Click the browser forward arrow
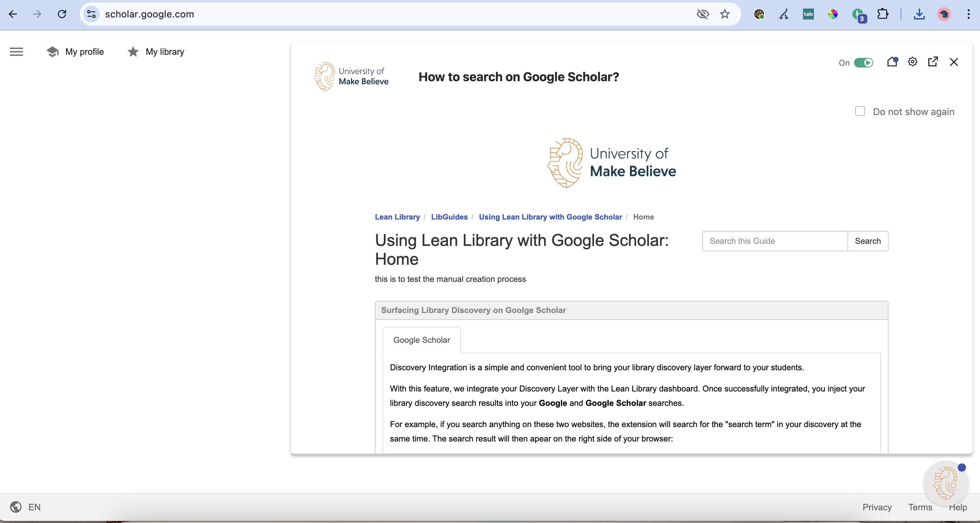 (x=37, y=14)
